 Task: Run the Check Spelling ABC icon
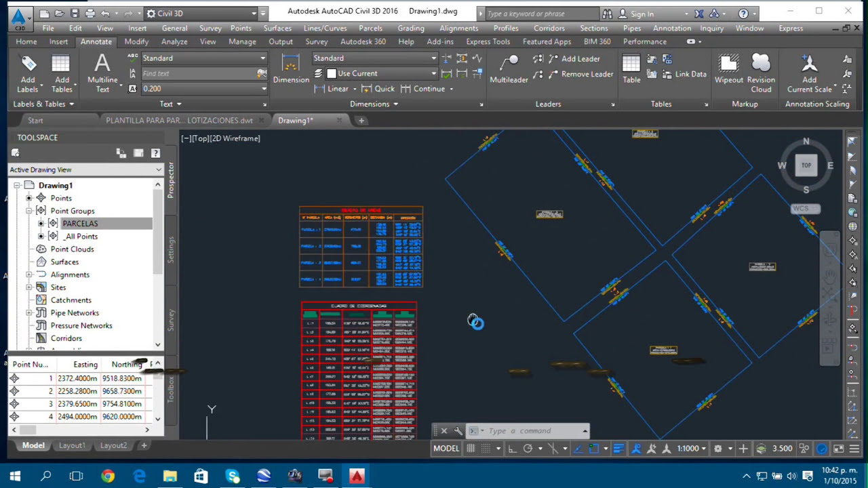(x=133, y=58)
